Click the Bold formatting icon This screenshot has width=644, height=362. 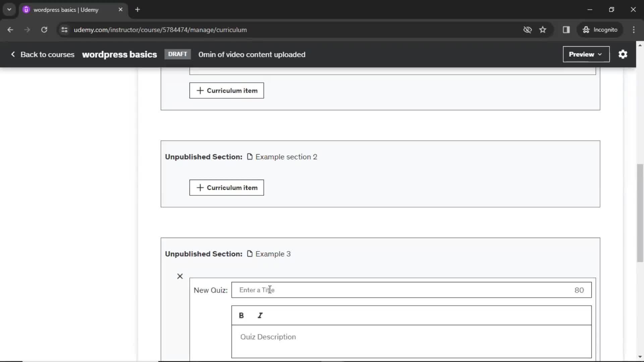pyautogui.click(x=241, y=315)
